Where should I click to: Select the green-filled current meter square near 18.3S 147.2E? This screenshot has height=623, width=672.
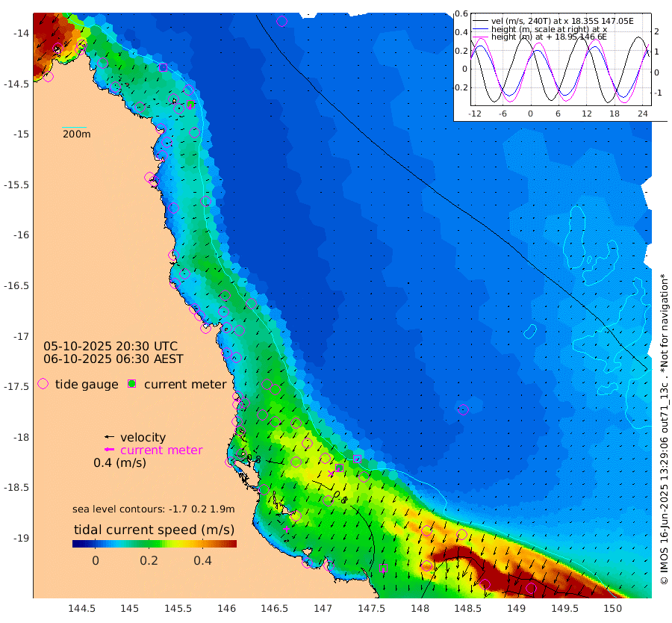(x=339, y=468)
